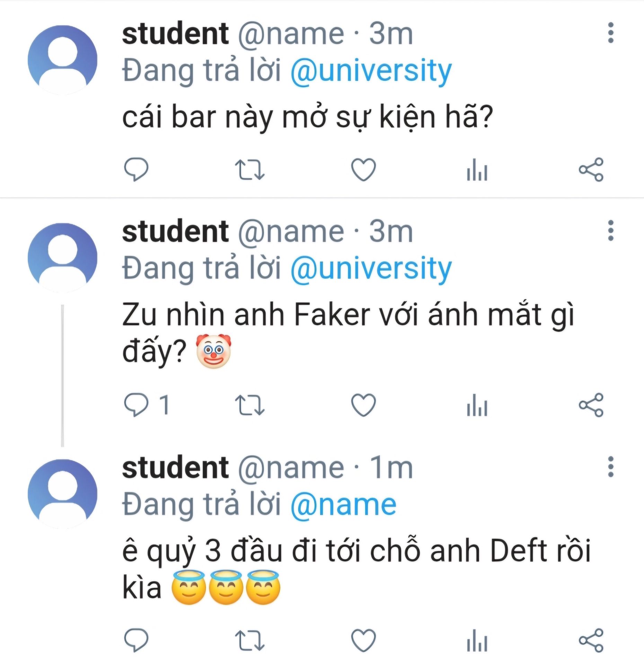Retweet the 'cái bar này' tweet

click(x=249, y=169)
